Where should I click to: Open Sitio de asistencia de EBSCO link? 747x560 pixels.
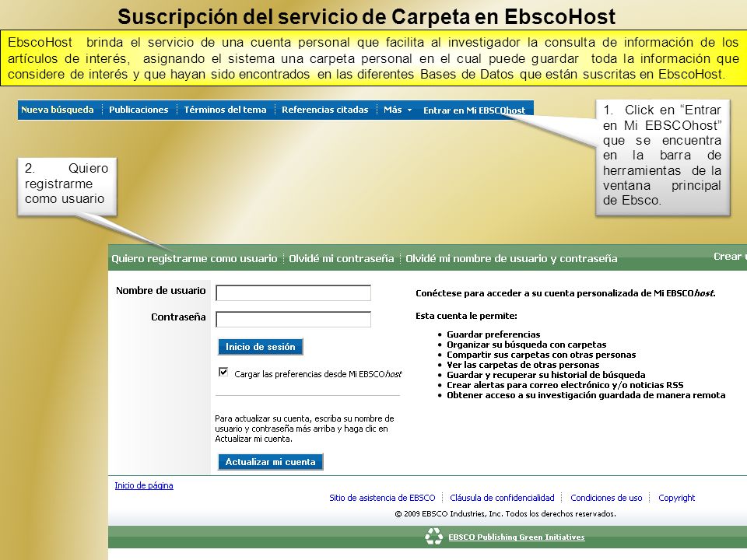click(x=382, y=498)
